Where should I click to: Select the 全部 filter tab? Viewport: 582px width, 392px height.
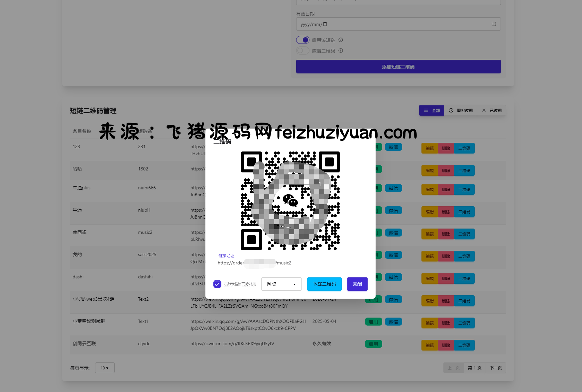click(x=431, y=111)
